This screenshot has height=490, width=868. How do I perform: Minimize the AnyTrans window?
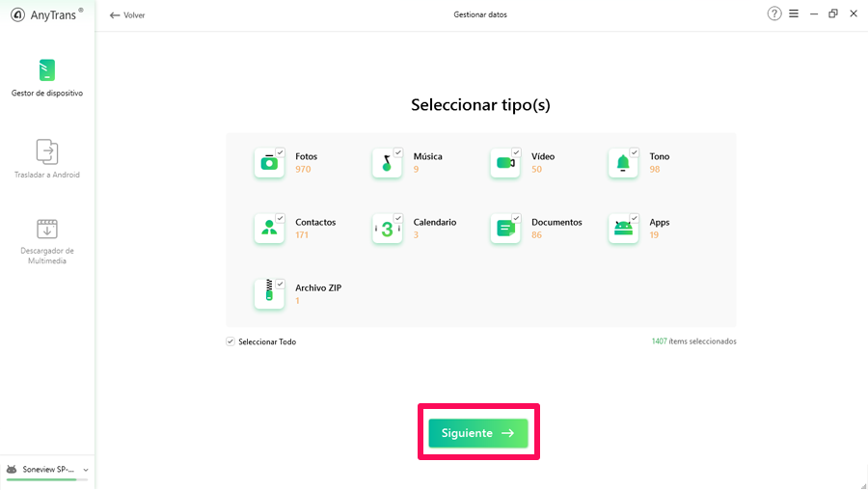pyautogui.click(x=814, y=14)
